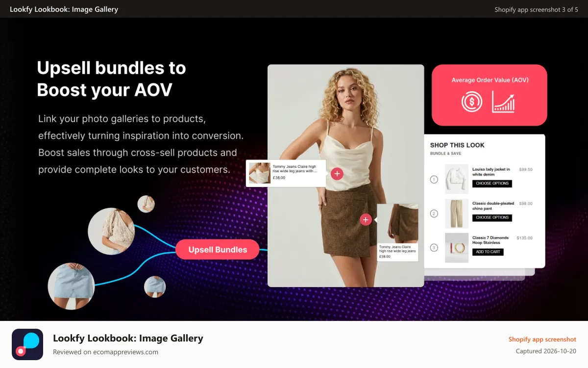Click the dollar coin AOV icon
588x368 pixels.
[472, 102]
